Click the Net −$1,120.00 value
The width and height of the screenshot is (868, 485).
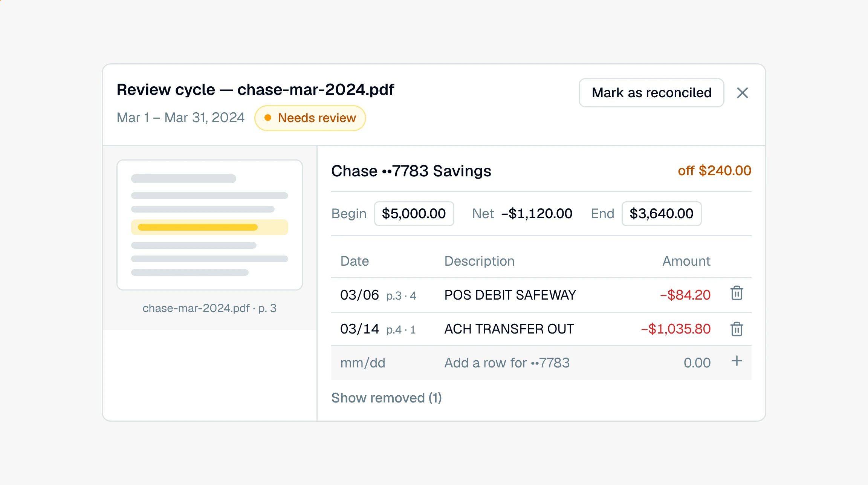coord(536,214)
